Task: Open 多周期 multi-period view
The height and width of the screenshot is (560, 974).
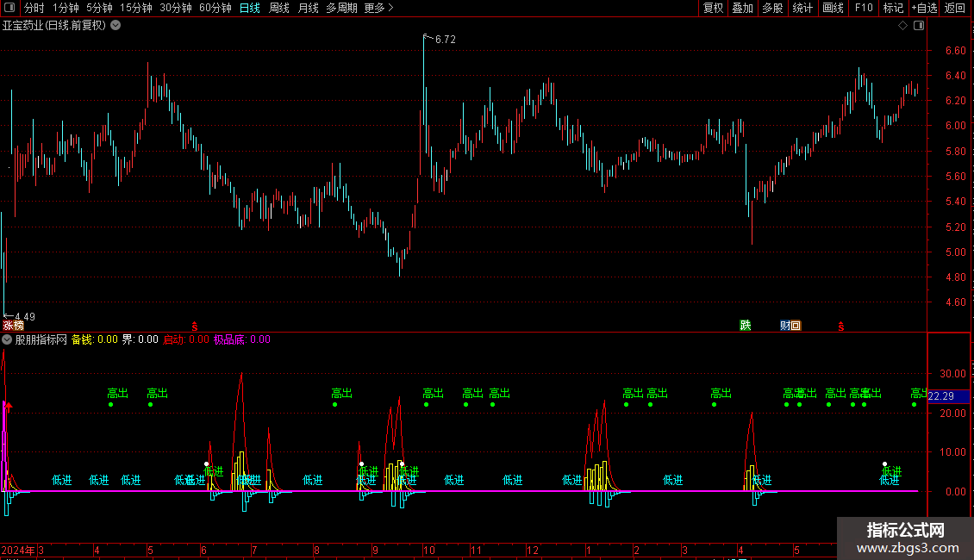Action: click(x=341, y=8)
